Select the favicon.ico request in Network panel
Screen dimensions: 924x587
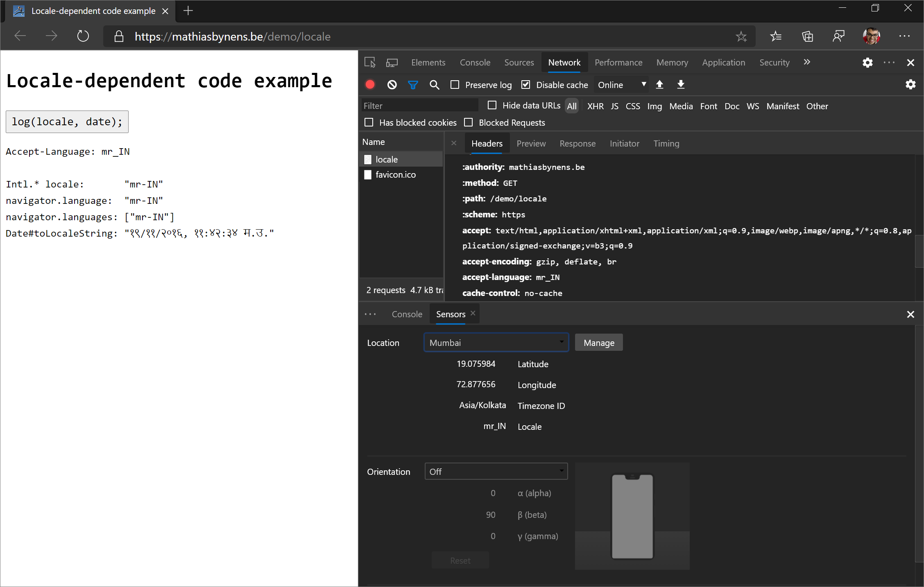pyautogui.click(x=395, y=174)
